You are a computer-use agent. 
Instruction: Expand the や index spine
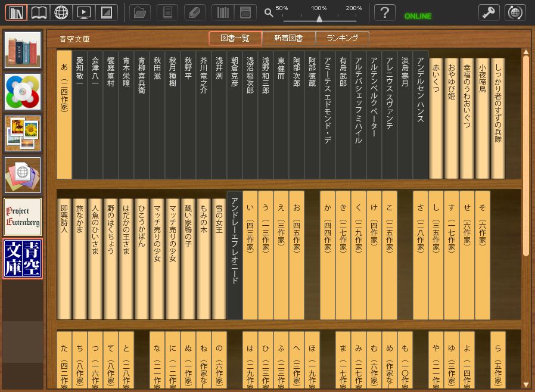pyautogui.click(x=436, y=360)
